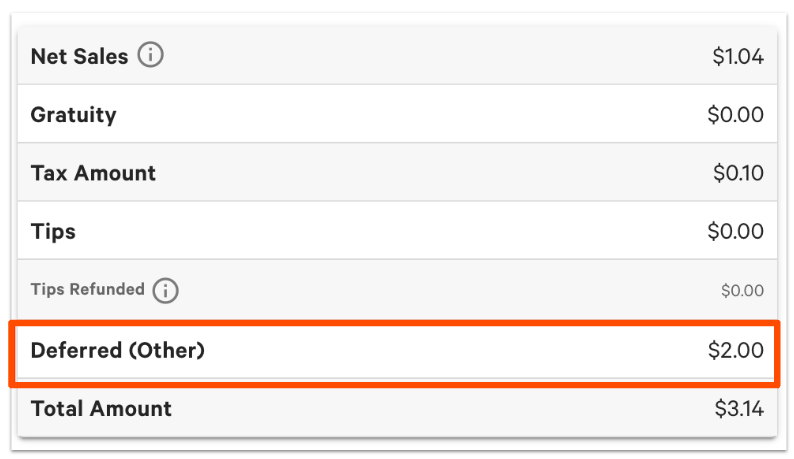
Task: Click the Tax Amount table row
Action: [x=395, y=173]
